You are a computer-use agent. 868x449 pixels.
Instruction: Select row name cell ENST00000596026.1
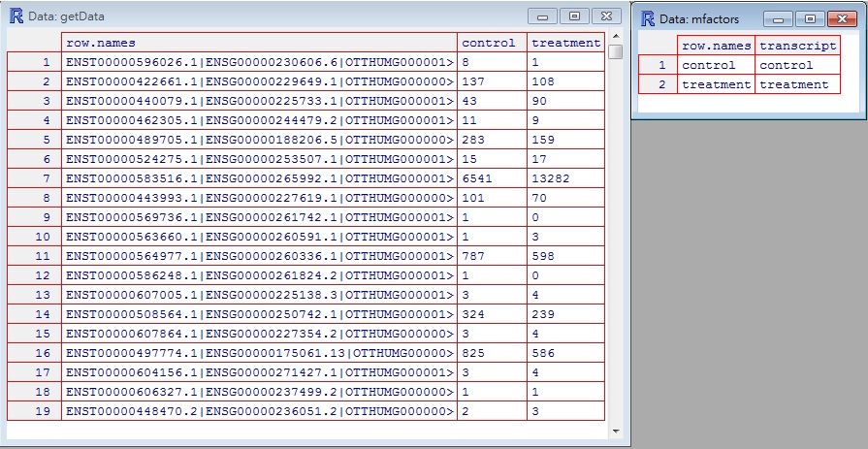click(259, 62)
